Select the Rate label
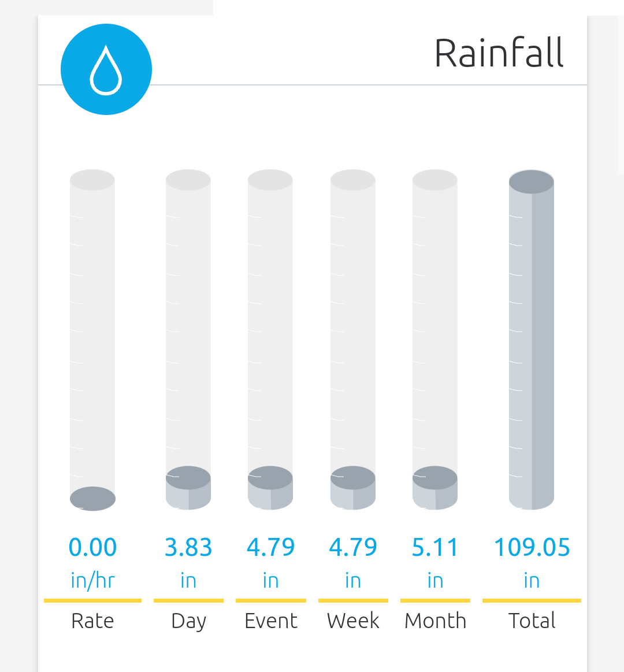 tap(92, 621)
